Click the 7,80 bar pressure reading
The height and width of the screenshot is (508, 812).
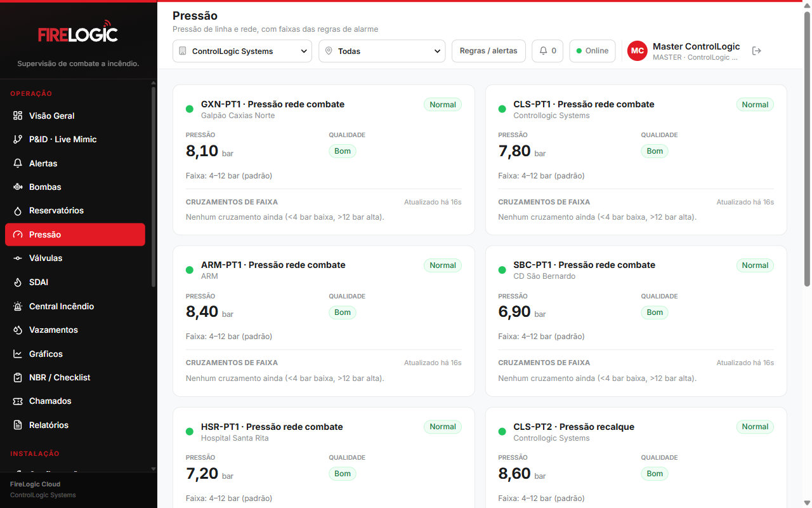(x=521, y=151)
